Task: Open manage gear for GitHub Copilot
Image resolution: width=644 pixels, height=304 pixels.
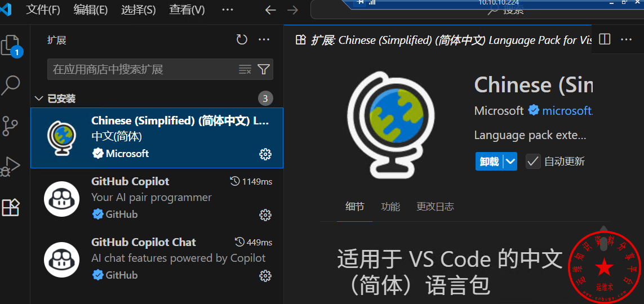Action: (x=265, y=214)
